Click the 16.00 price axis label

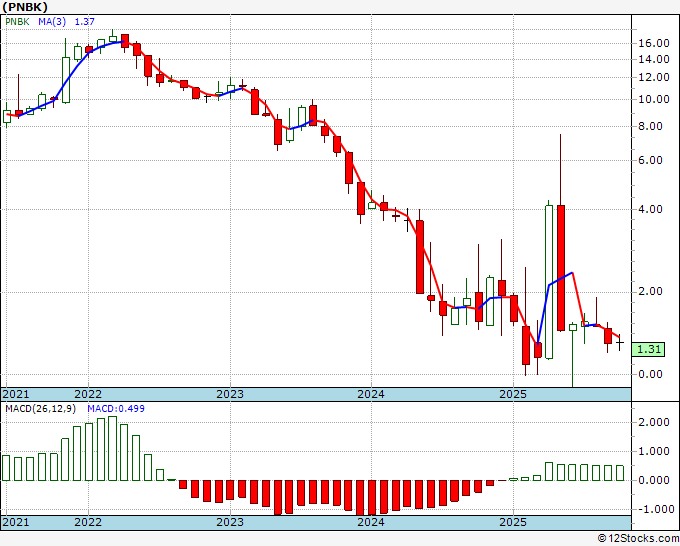tap(654, 43)
